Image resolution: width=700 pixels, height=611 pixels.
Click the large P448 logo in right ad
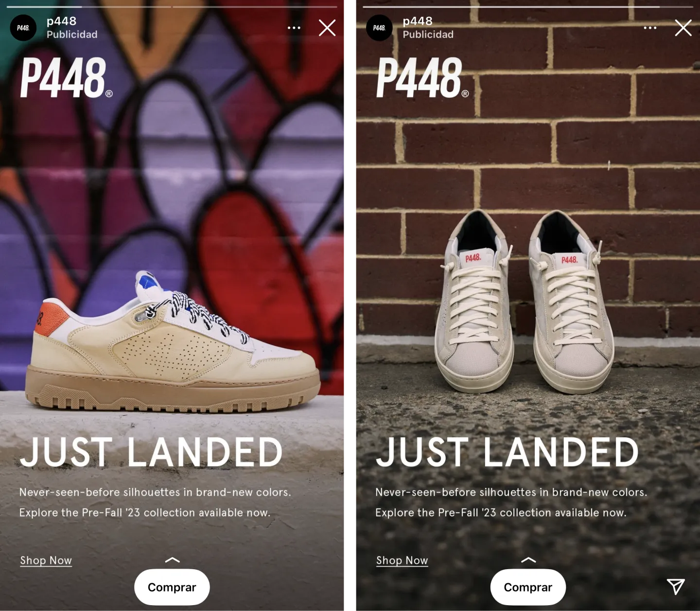pyautogui.click(x=423, y=78)
